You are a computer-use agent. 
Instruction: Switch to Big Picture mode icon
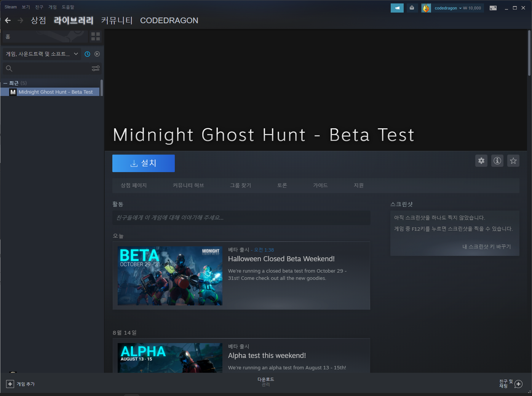[x=493, y=8]
